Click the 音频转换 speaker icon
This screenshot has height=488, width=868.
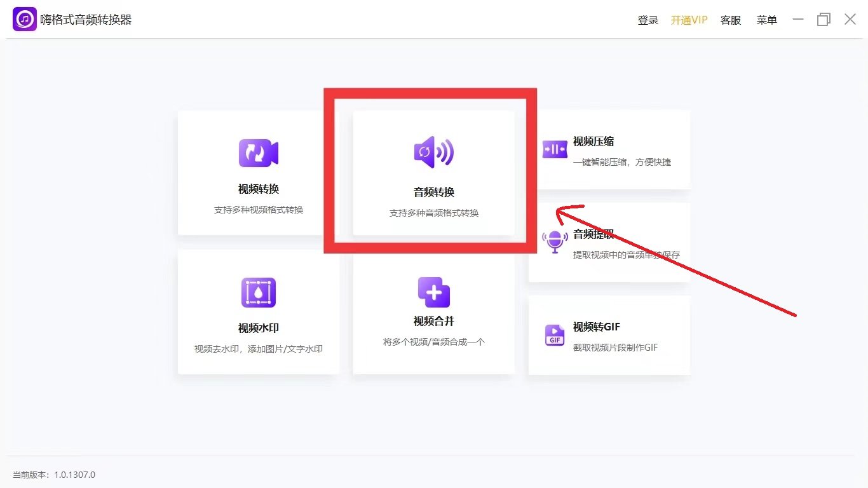pyautogui.click(x=433, y=152)
